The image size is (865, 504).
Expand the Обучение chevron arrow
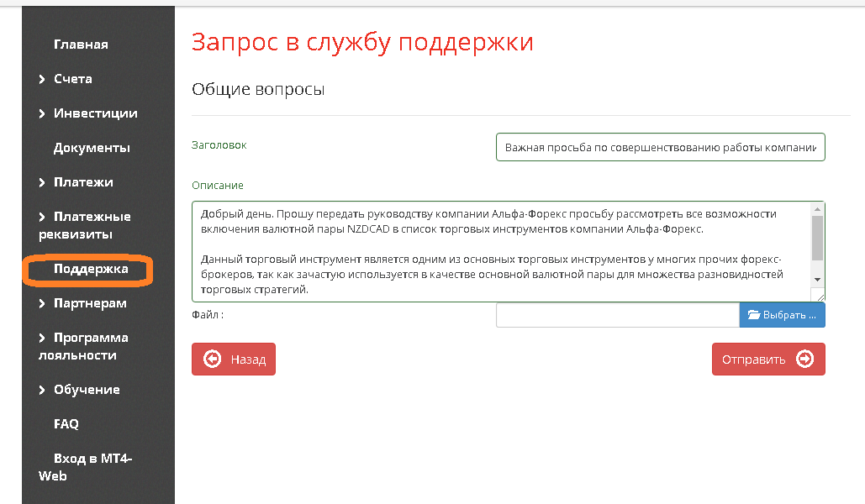[42, 390]
